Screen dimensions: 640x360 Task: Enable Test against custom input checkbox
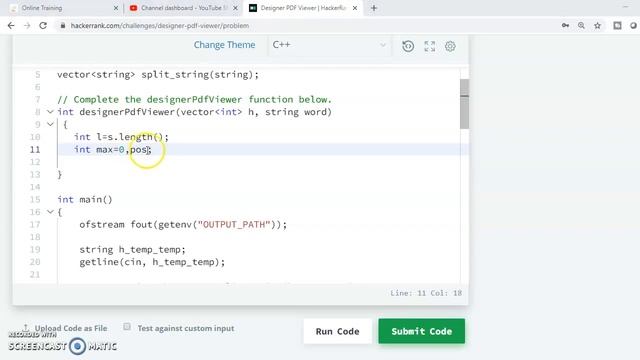pos(127,327)
